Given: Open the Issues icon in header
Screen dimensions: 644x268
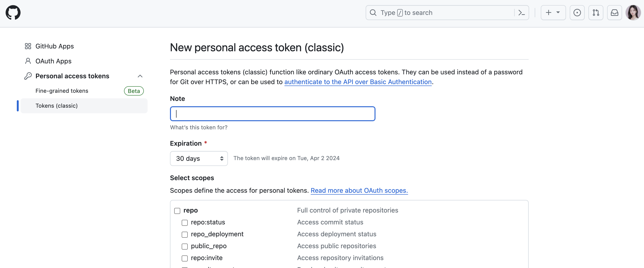Looking at the screenshot, I should click(577, 13).
